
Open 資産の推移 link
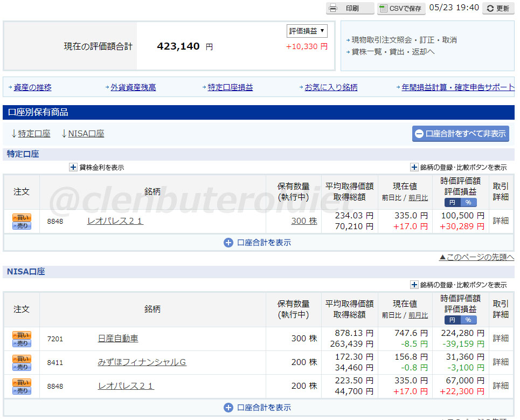[32, 87]
